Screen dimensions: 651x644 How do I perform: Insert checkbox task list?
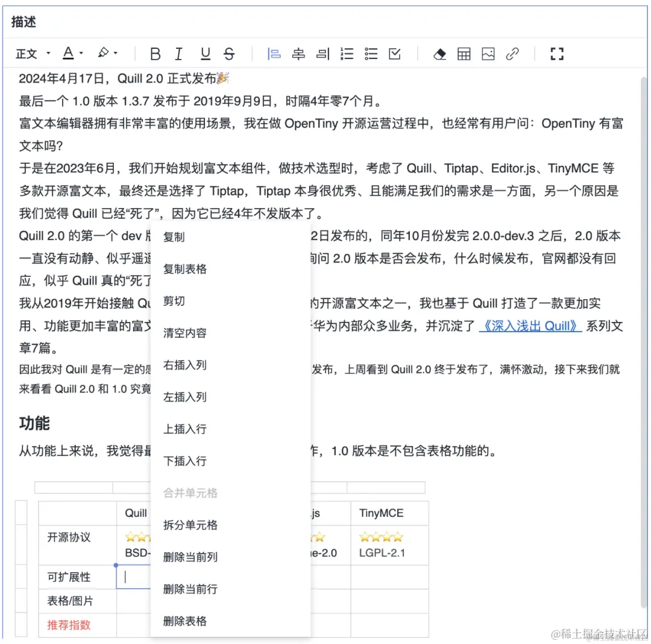tap(395, 54)
